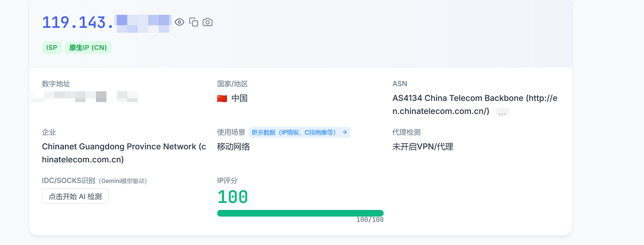Click the ISP tag badge
This screenshot has height=245, width=644.
click(x=52, y=48)
